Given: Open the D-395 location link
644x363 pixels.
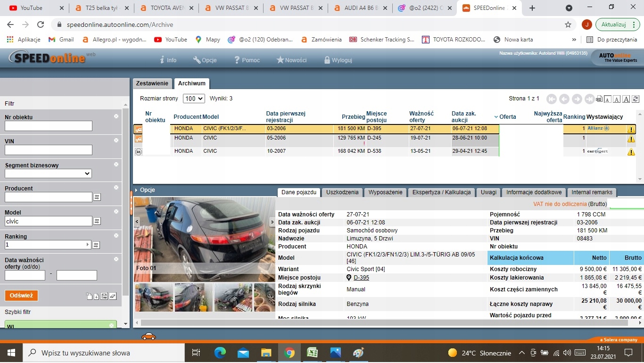Looking at the screenshot, I should [x=361, y=278].
